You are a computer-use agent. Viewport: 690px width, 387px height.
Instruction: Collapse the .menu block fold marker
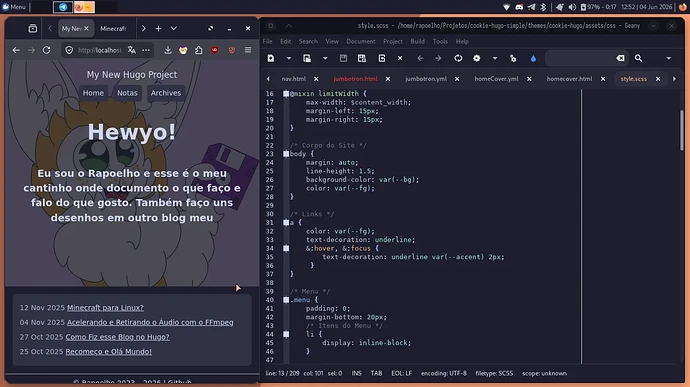pyautogui.click(x=286, y=300)
